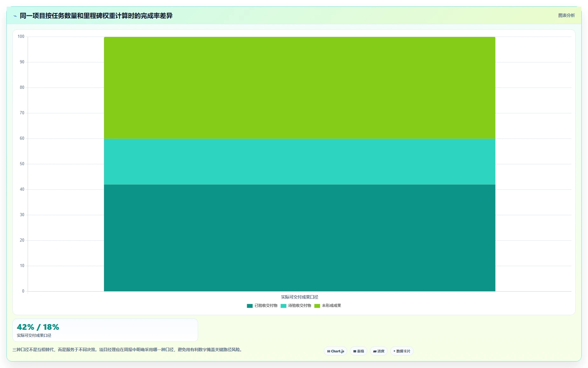This screenshot has width=588, height=368.
Task: Click the 图表分析 label
Action: point(566,15)
